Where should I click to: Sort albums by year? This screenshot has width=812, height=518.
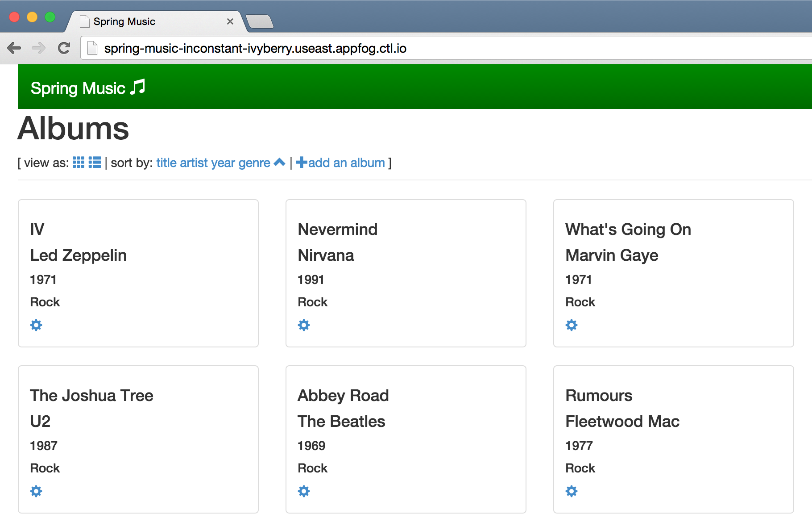223,163
